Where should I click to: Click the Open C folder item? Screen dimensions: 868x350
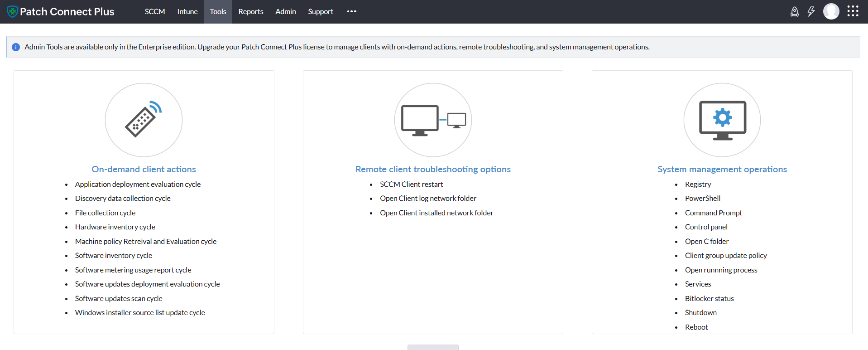coord(707,242)
